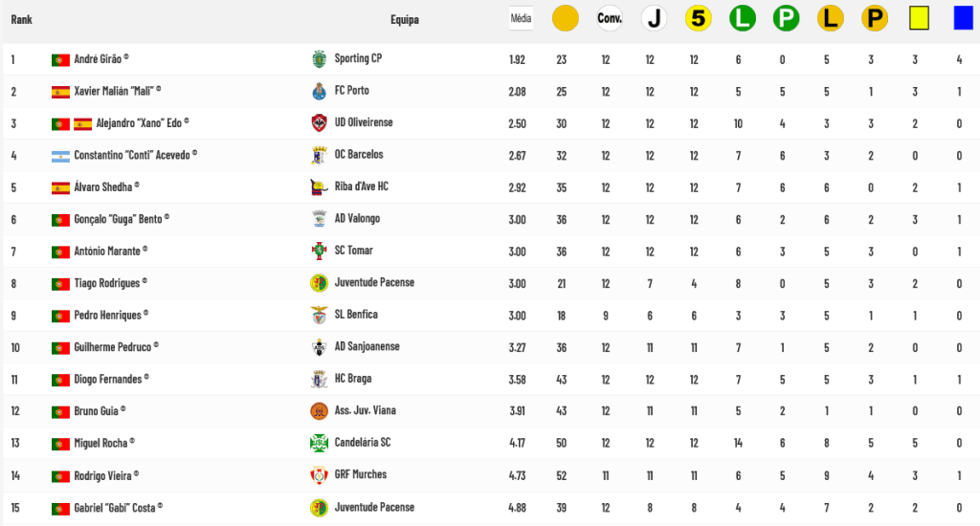Click the Conv. column header

[x=610, y=18]
